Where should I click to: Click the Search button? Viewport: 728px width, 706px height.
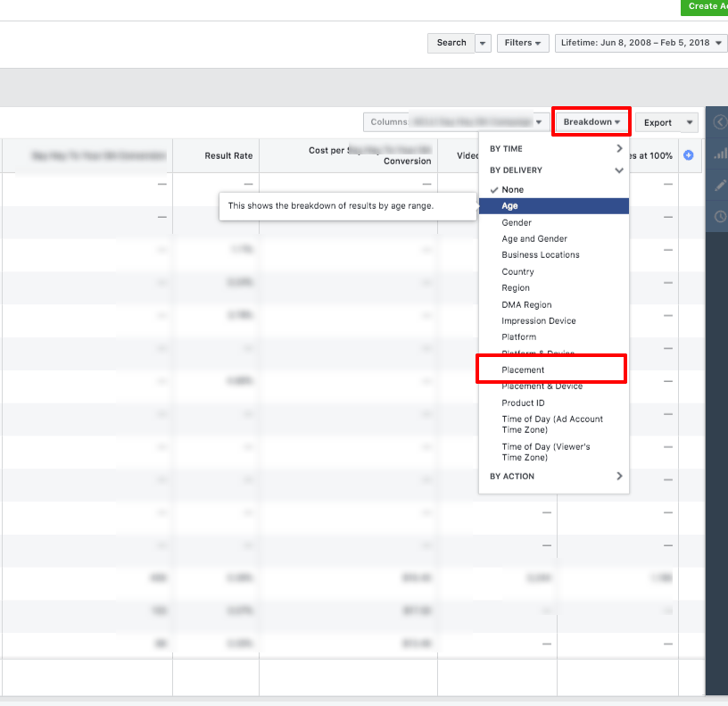pyautogui.click(x=451, y=43)
